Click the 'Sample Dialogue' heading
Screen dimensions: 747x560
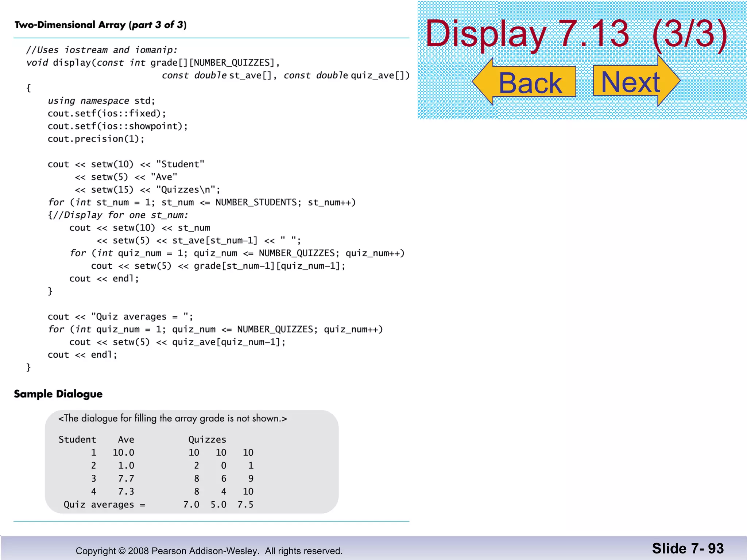58,394
